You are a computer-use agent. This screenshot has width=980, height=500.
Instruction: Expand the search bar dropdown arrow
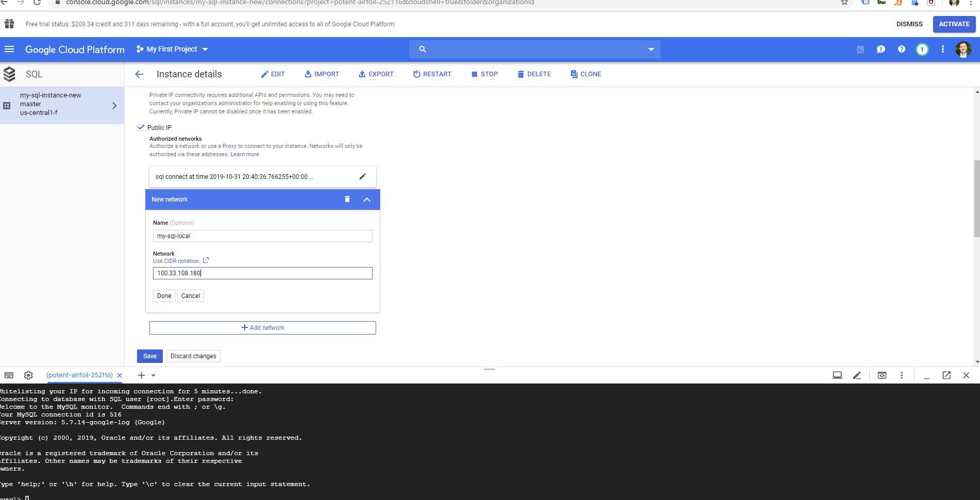[x=651, y=49]
